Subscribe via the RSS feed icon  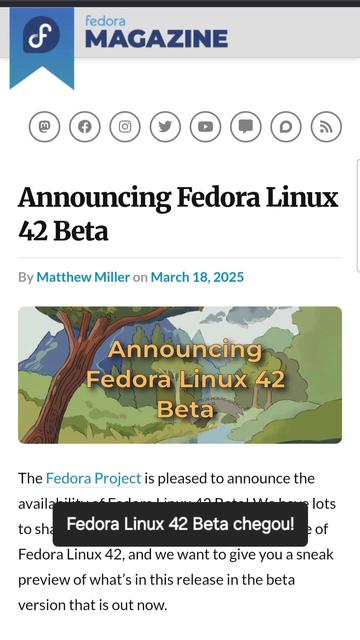click(x=326, y=127)
